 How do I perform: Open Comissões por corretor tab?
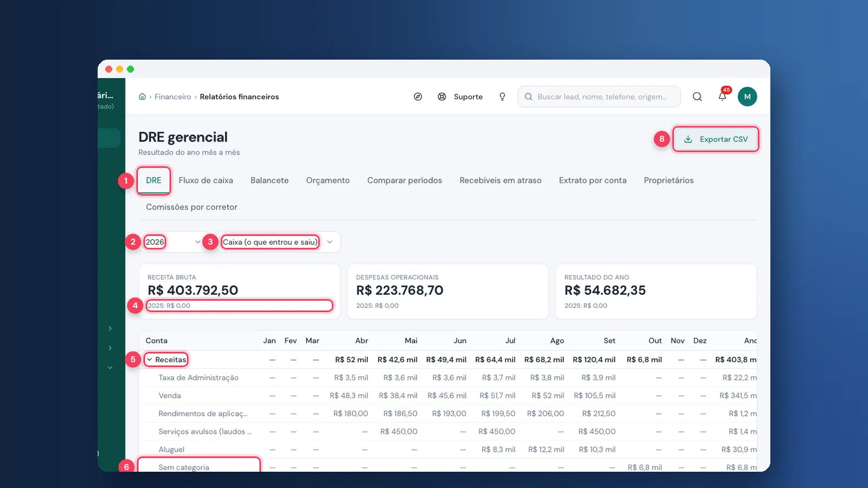pos(192,207)
